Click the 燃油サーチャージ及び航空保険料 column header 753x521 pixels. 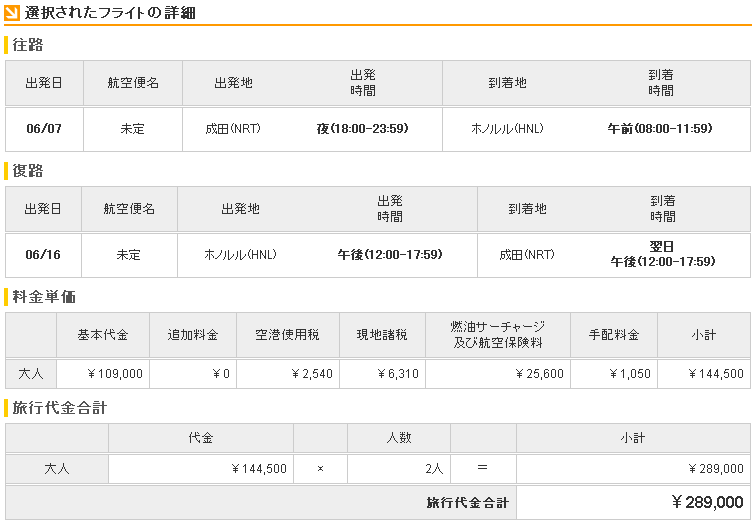click(x=497, y=335)
